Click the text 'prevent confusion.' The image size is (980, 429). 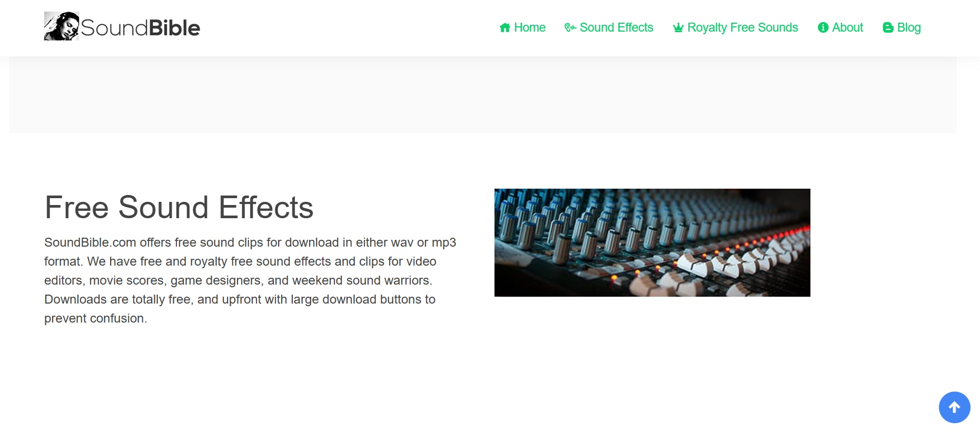(96, 318)
